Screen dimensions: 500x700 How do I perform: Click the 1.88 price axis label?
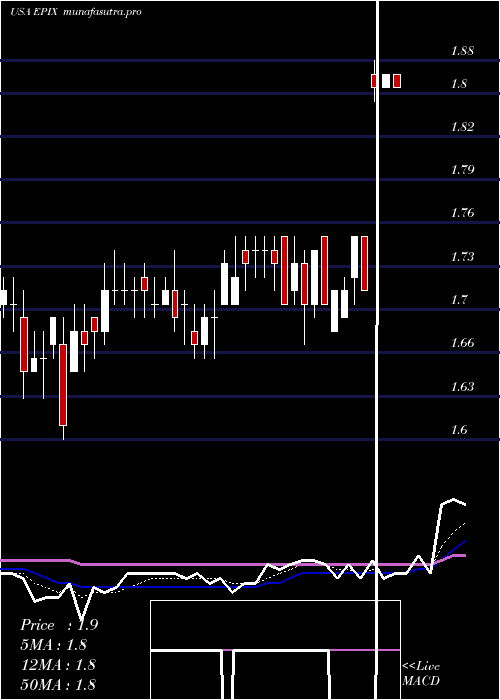point(462,51)
